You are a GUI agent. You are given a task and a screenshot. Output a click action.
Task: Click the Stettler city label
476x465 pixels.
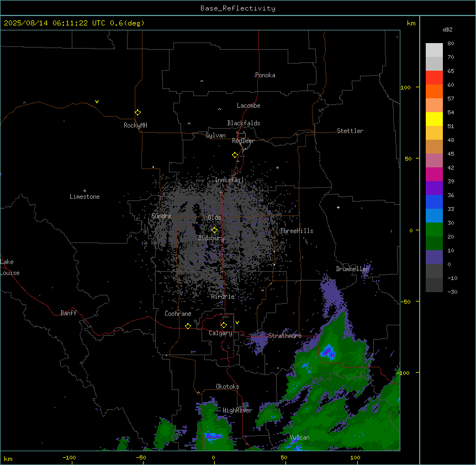[350, 131]
